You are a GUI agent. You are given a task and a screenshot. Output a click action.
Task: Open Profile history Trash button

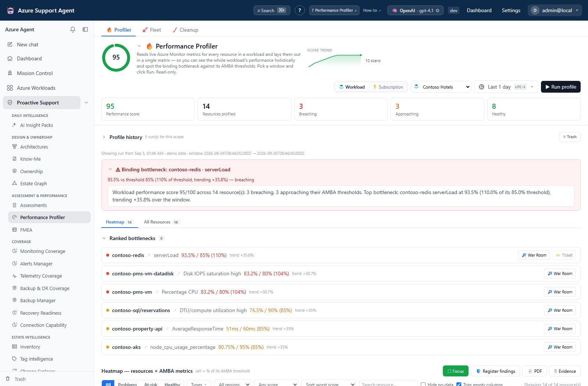click(x=570, y=137)
